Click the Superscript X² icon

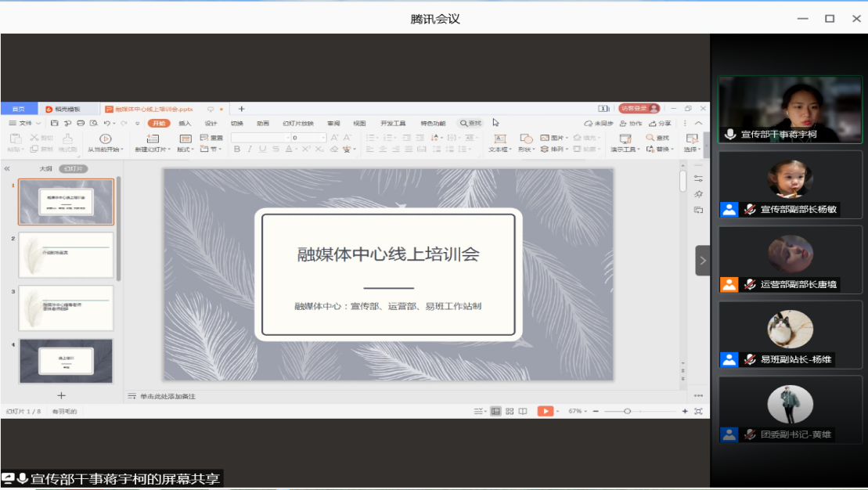[306, 149]
